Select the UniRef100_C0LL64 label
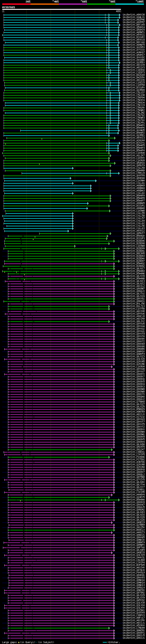The image size is (146, 644). click(134, 221)
